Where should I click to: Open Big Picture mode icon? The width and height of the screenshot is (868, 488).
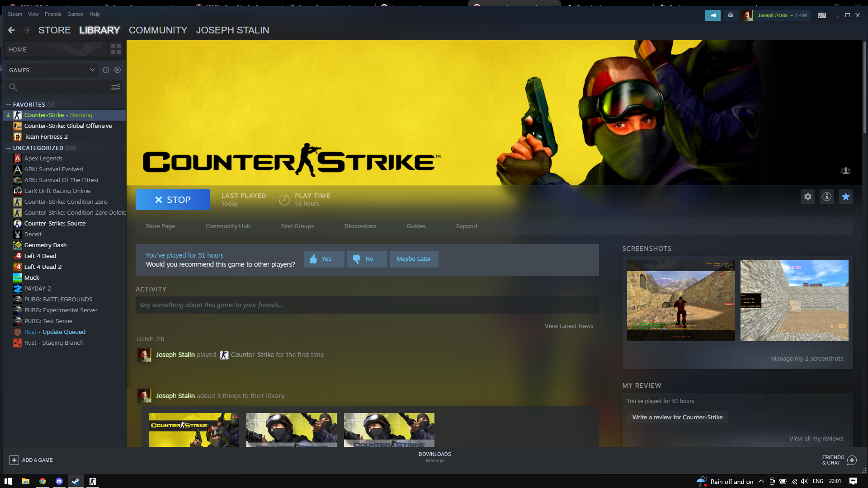coord(822,15)
